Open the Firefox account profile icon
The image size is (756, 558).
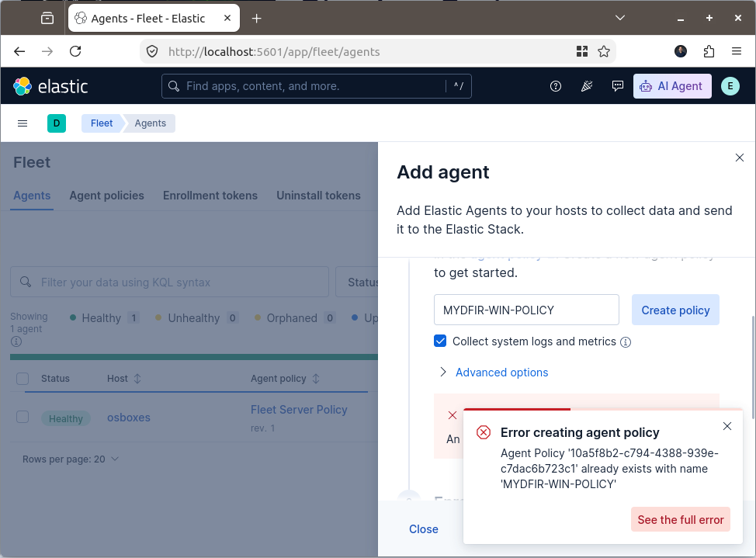click(x=680, y=51)
